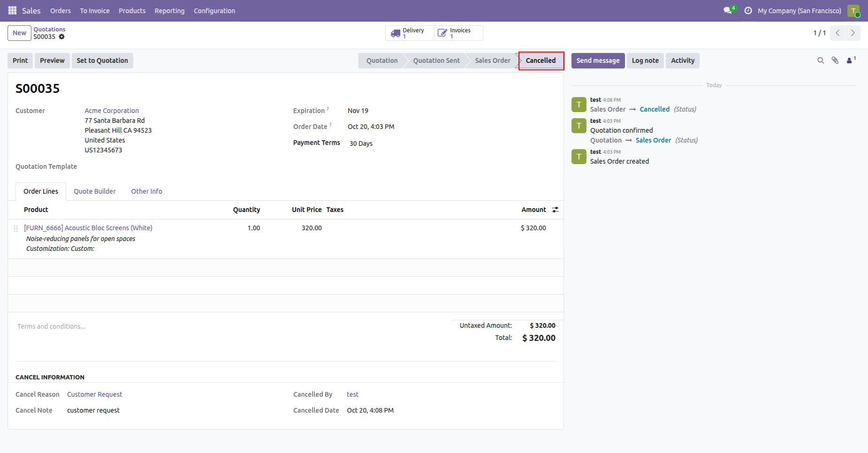The width and height of the screenshot is (868, 453).
Task: Go to previous record with left arrow
Action: [838, 33]
